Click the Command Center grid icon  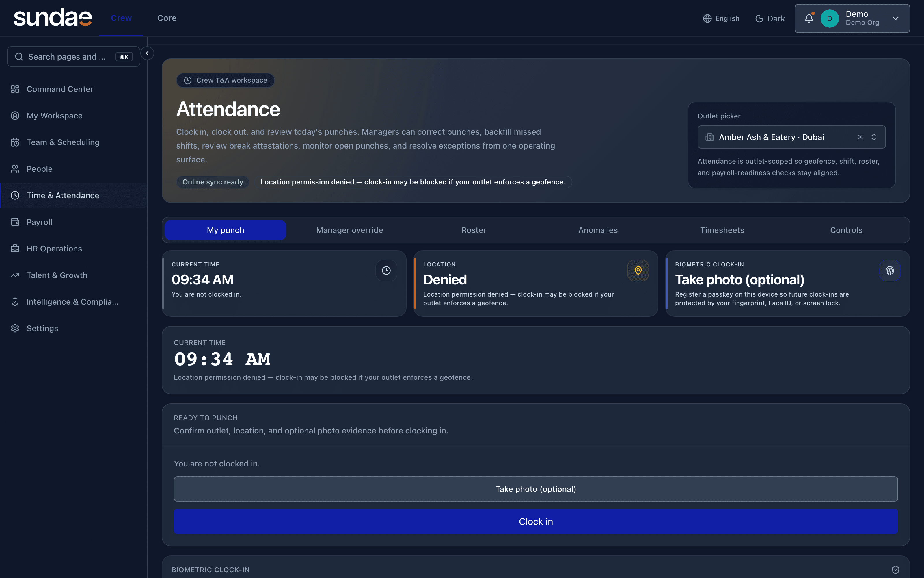15,89
